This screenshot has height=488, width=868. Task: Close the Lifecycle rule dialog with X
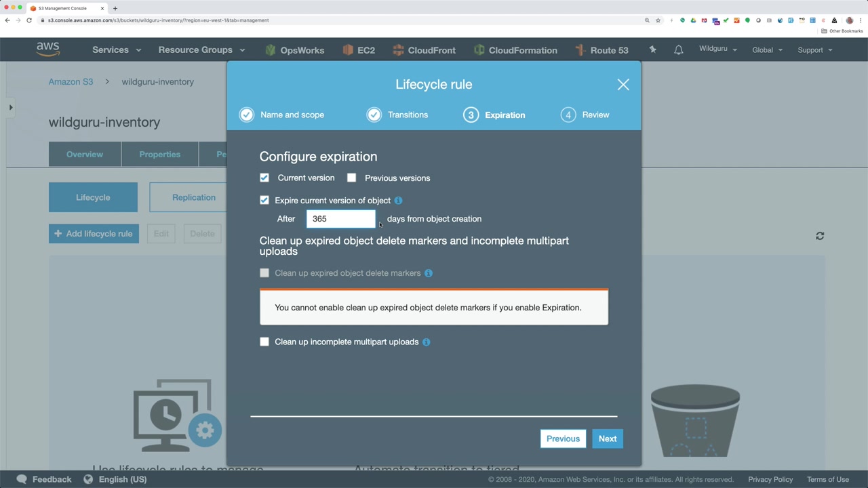point(623,85)
